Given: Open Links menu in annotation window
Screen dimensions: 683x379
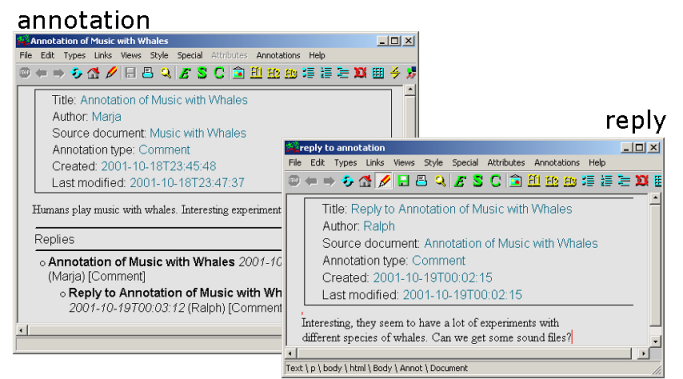Looking at the screenshot, I should tap(103, 55).
